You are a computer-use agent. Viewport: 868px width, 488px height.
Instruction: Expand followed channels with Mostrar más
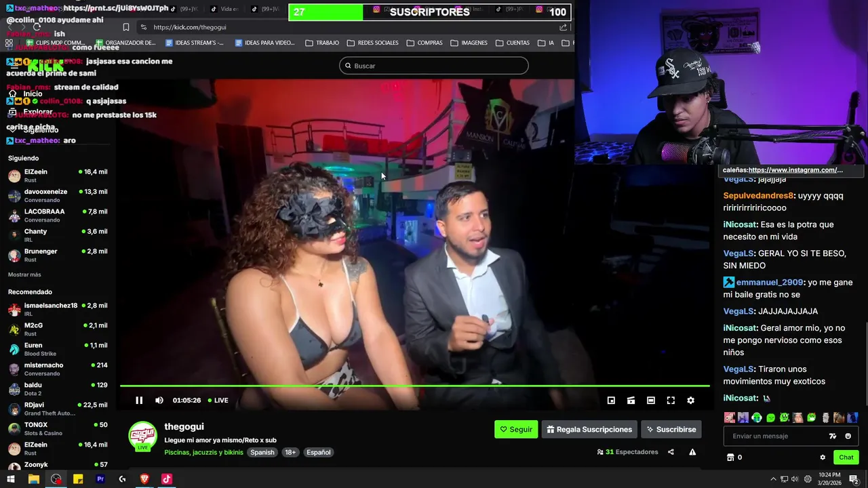(x=24, y=274)
